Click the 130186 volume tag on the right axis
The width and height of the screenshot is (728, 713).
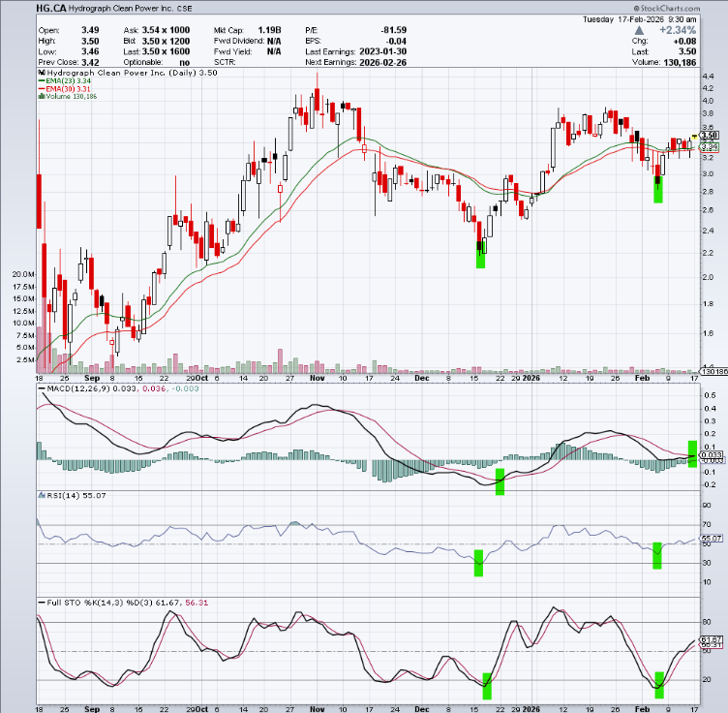(x=713, y=372)
